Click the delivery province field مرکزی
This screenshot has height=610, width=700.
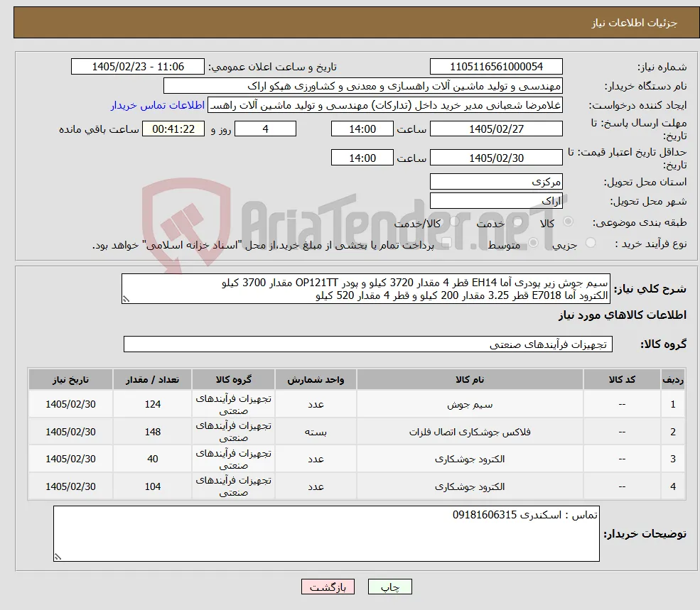coord(496,182)
